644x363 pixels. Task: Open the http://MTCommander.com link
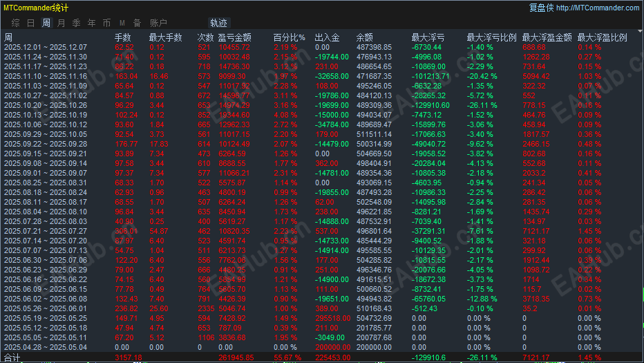click(598, 8)
